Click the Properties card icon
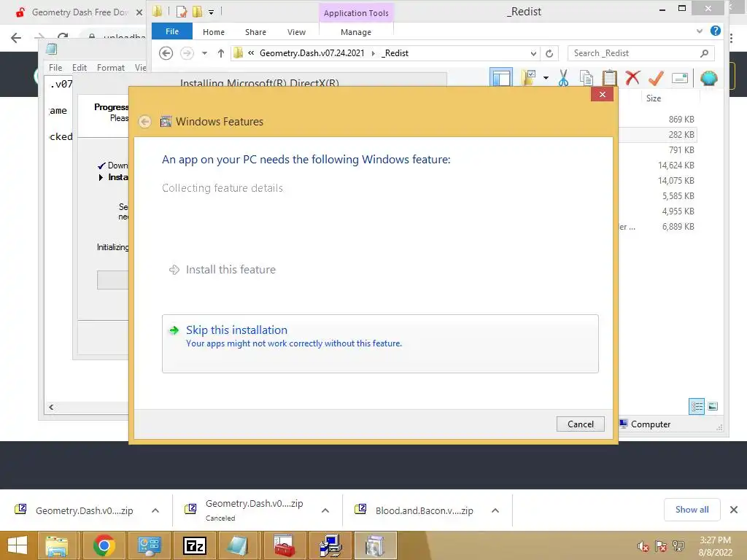Image resolution: width=747 pixels, height=560 pixels. click(x=680, y=77)
